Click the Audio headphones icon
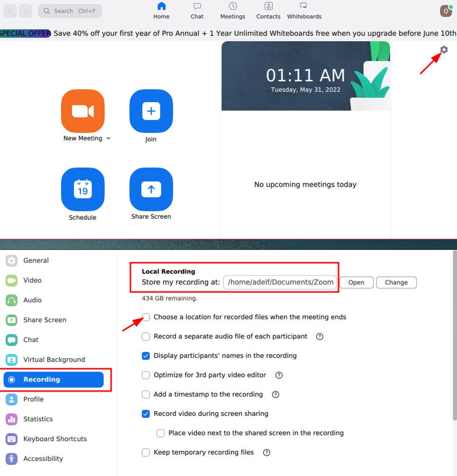 pyautogui.click(x=11, y=300)
